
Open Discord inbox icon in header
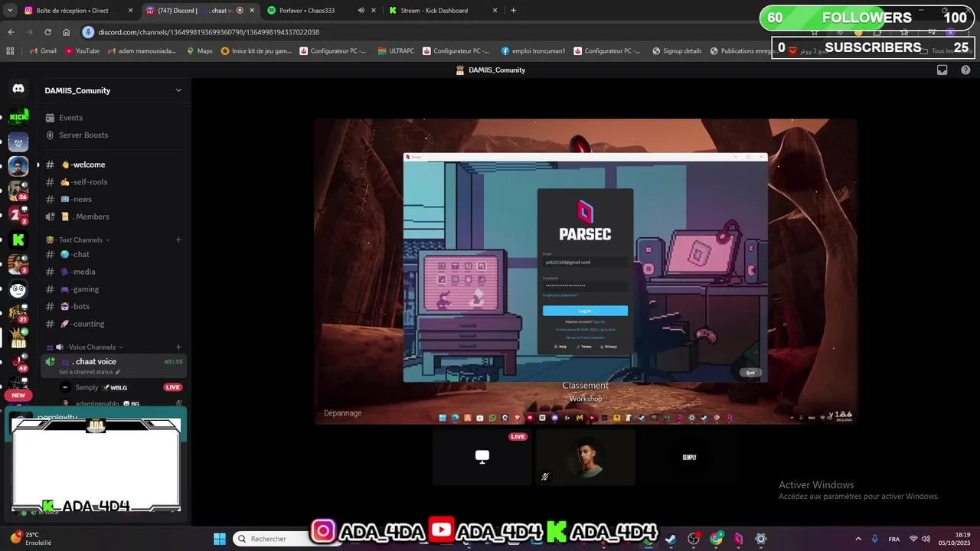click(x=942, y=70)
